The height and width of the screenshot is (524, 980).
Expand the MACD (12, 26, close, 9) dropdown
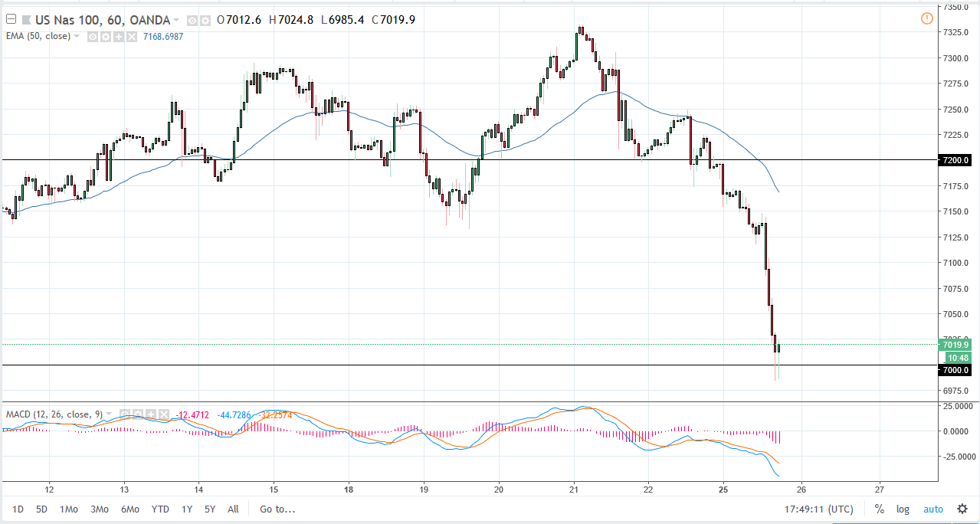pyautogui.click(x=107, y=414)
